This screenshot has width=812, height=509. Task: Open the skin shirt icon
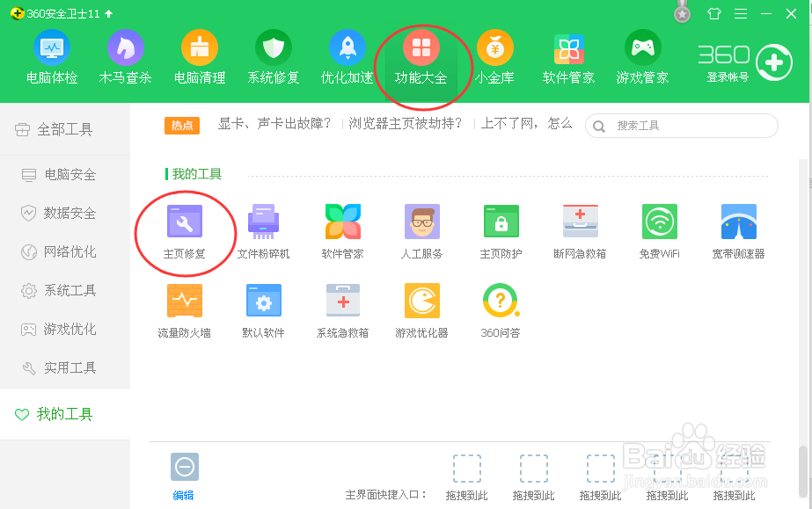(x=714, y=13)
